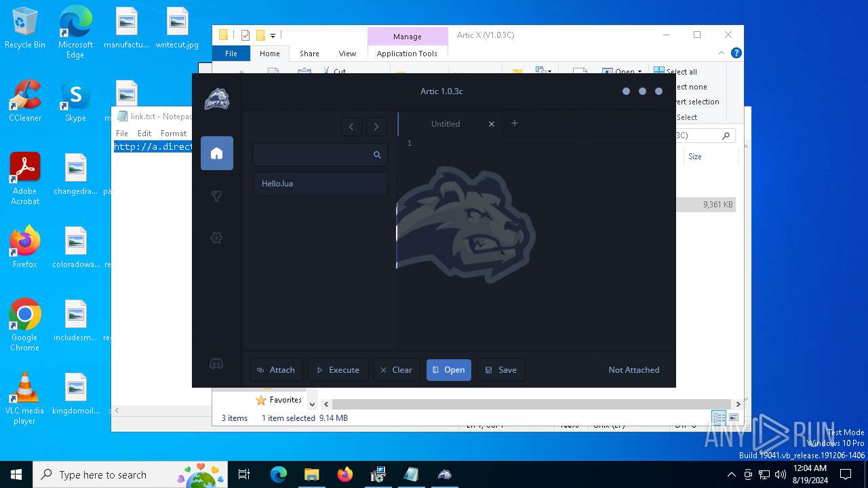Open the Artic home sidebar tab

[217, 153]
